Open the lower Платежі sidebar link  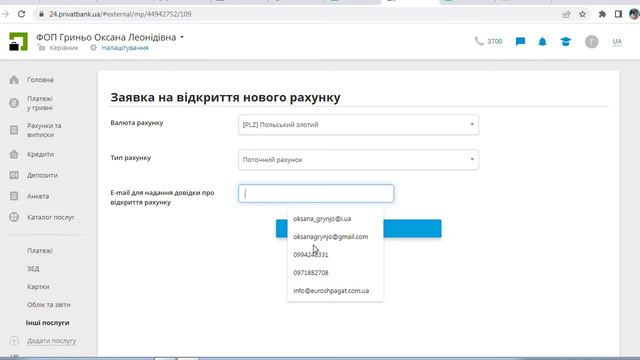[x=40, y=251]
